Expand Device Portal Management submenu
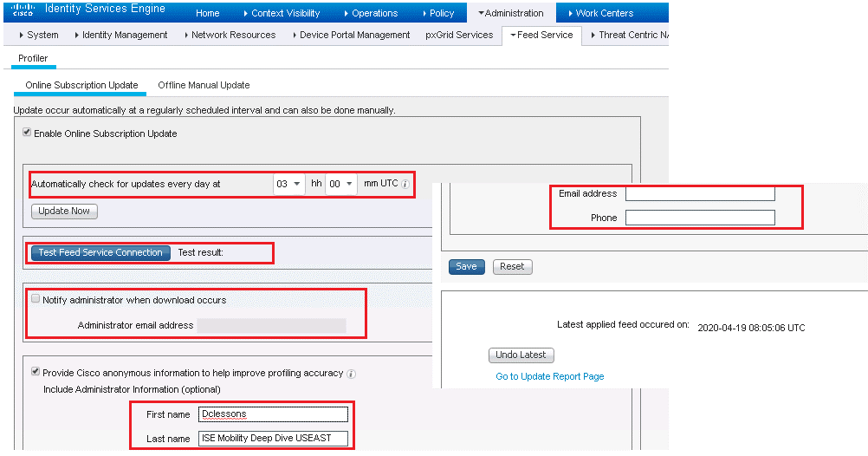The width and height of the screenshot is (868, 456). [x=351, y=35]
